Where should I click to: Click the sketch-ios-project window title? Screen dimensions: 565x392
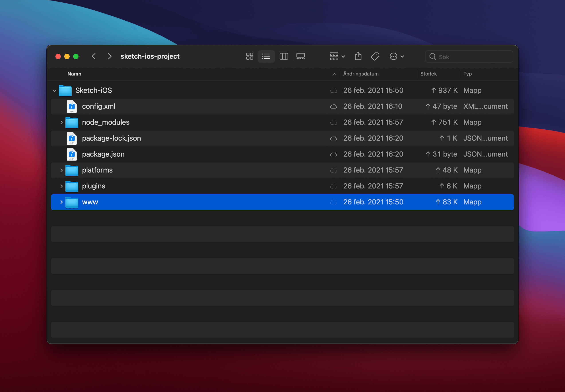tap(150, 56)
